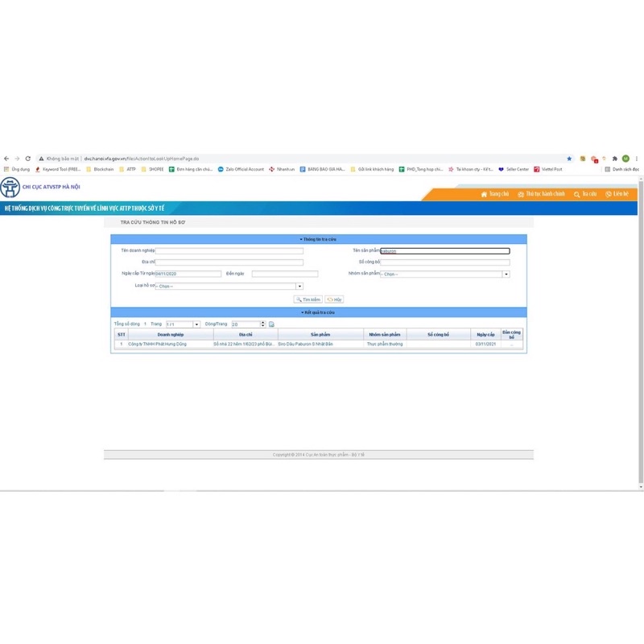Reload the page with the refresh icon

point(28,159)
